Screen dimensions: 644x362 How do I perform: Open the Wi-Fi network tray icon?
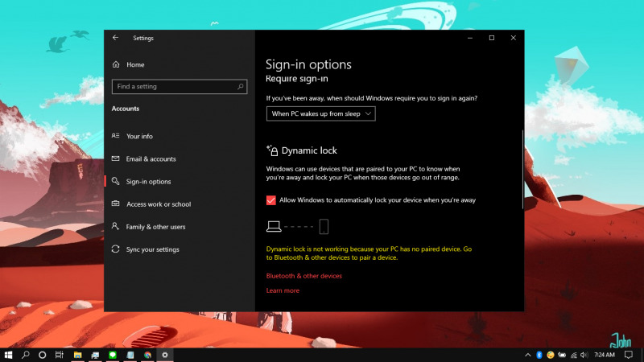click(x=574, y=355)
